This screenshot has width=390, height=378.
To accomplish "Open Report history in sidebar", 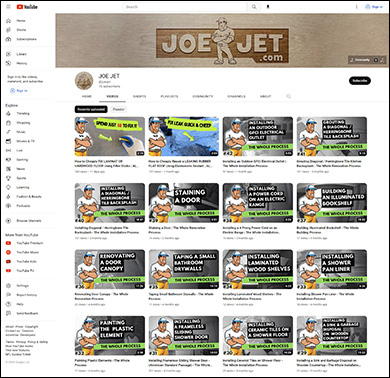I will coord(28,295).
